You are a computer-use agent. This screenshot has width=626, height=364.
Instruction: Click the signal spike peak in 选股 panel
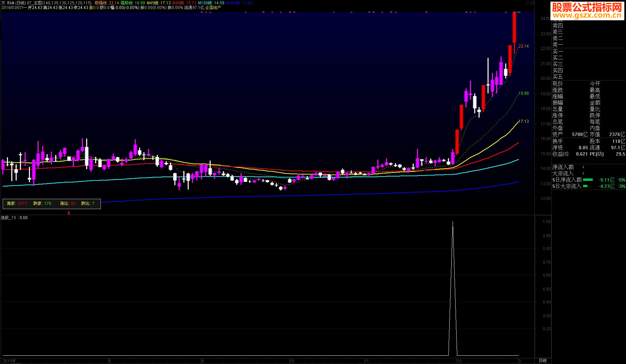pos(453,222)
